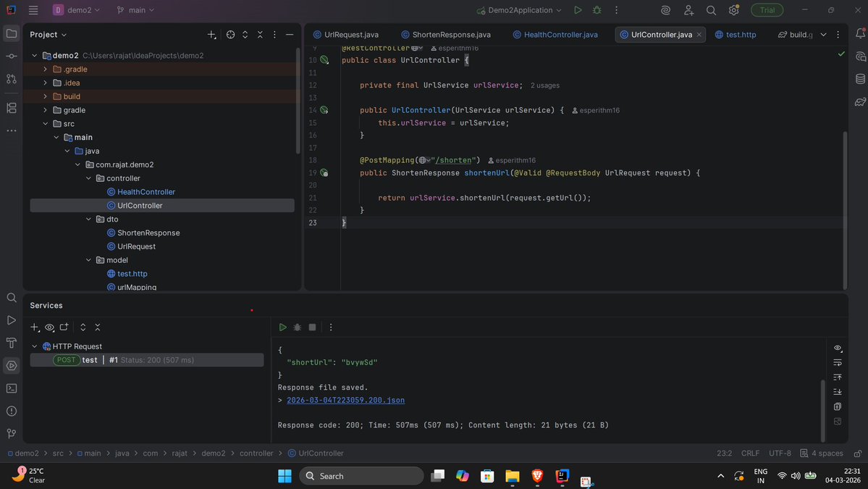Viewport: 868px width, 489px height.
Task: Toggle the Services view eye options
Action: (49, 327)
